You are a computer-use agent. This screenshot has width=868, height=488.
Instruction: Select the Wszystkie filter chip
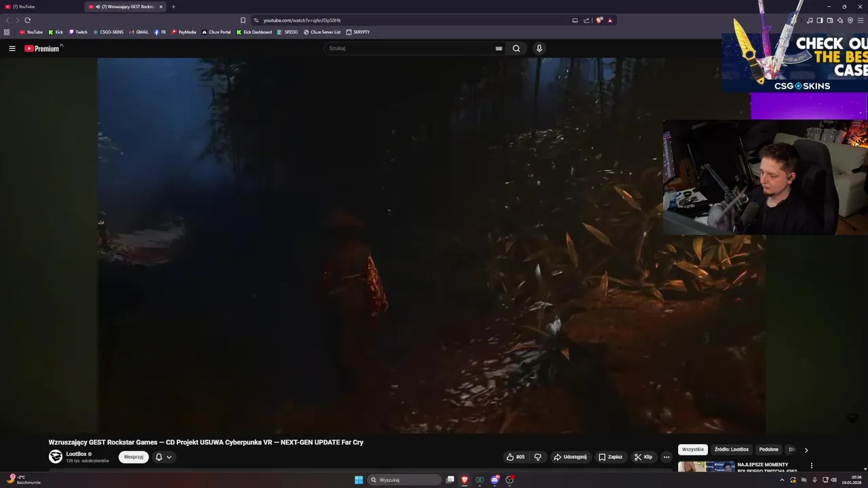pyautogui.click(x=693, y=449)
